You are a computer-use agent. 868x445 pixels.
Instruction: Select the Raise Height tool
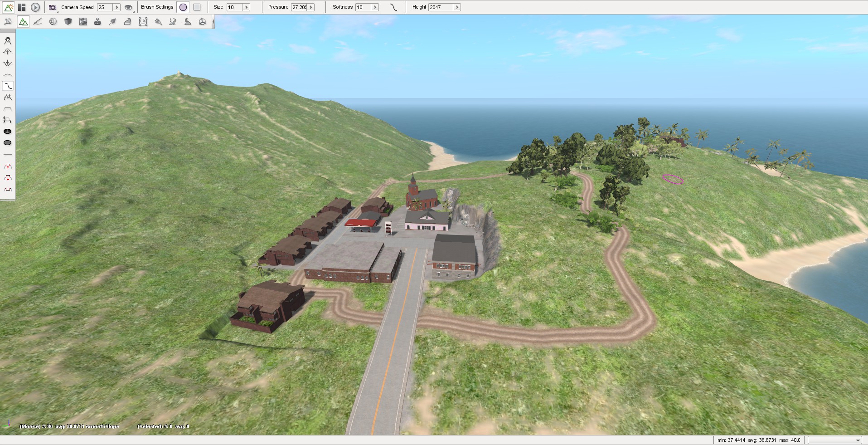coord(8,52)
